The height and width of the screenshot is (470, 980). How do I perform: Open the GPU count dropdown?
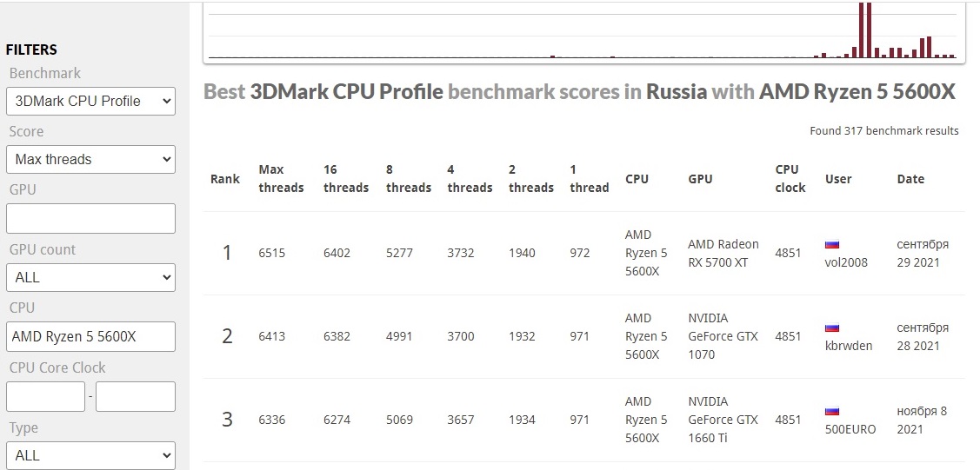pyautogui.click(x=90, y=277)
